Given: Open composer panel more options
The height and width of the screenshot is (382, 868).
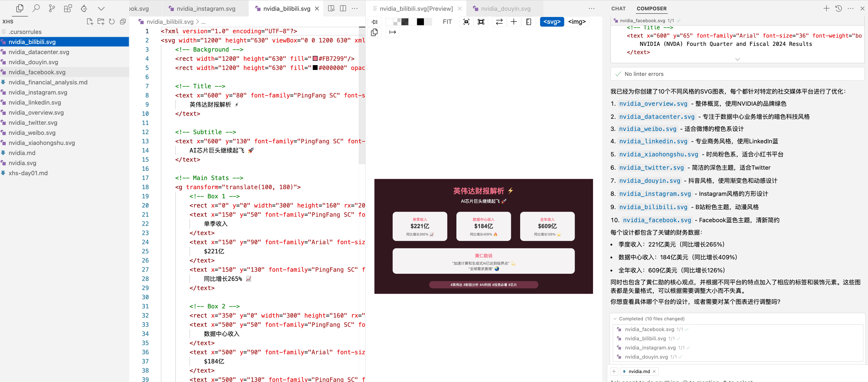Looking at the screenshot, I should point(851,8).
